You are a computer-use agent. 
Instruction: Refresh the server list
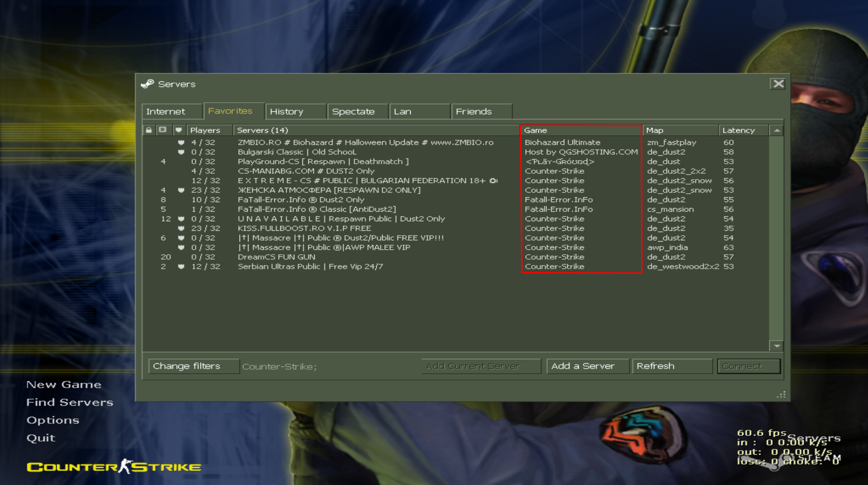pos(672,366)
